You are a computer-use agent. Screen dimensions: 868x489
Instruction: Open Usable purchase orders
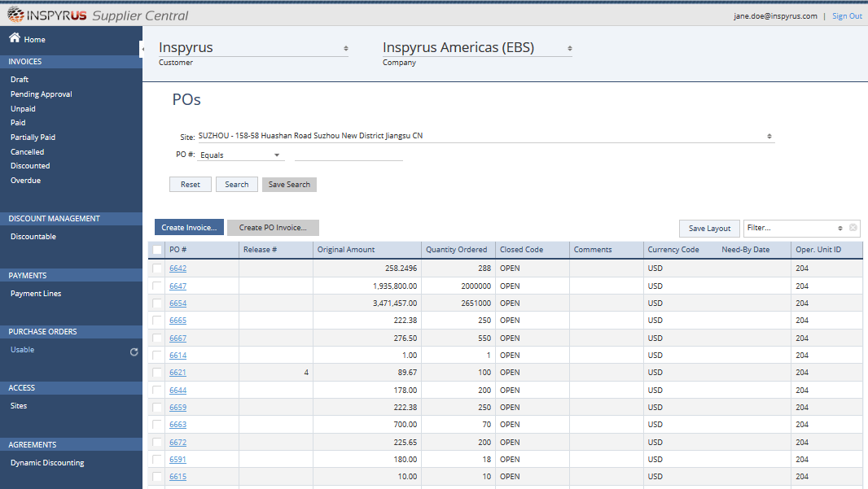click(x=22, y=350)
